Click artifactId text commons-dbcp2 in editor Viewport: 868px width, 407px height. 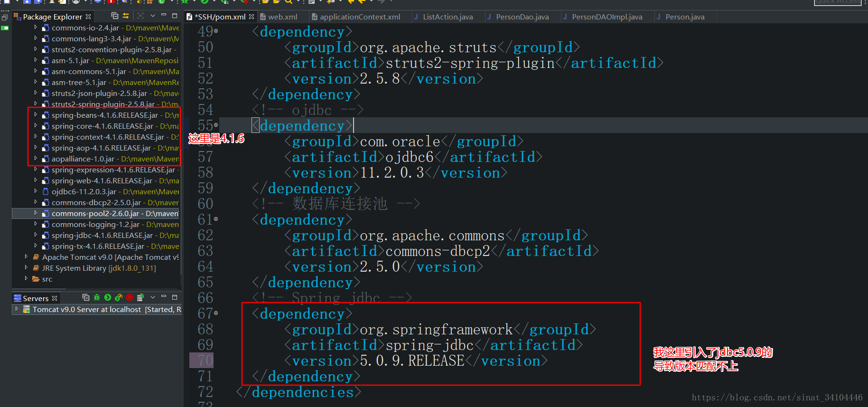pos(438,251)
